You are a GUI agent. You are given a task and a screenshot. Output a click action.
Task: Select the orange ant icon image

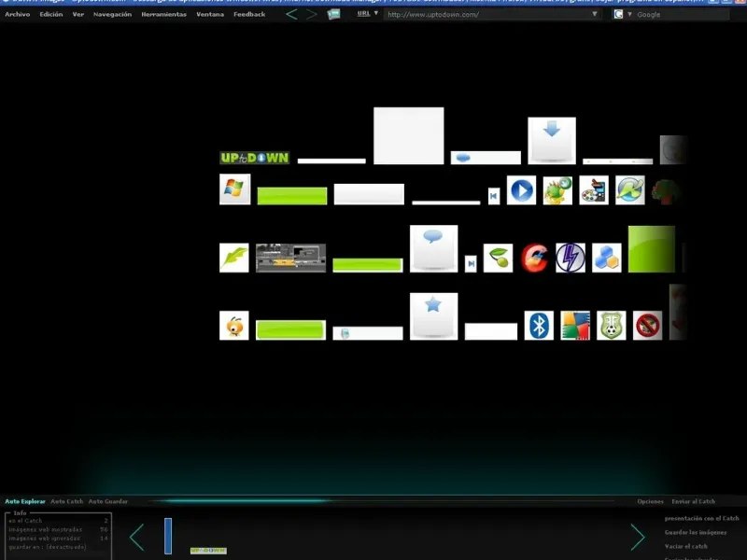coord(234,325)
